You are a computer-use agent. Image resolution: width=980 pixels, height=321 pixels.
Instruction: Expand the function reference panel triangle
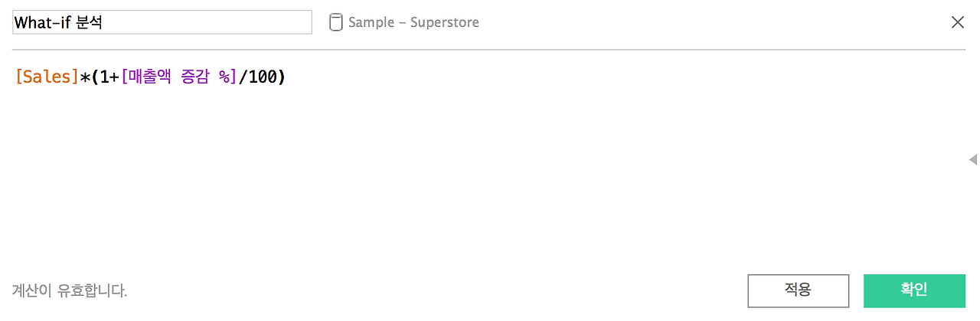click(x=973, y=159)
